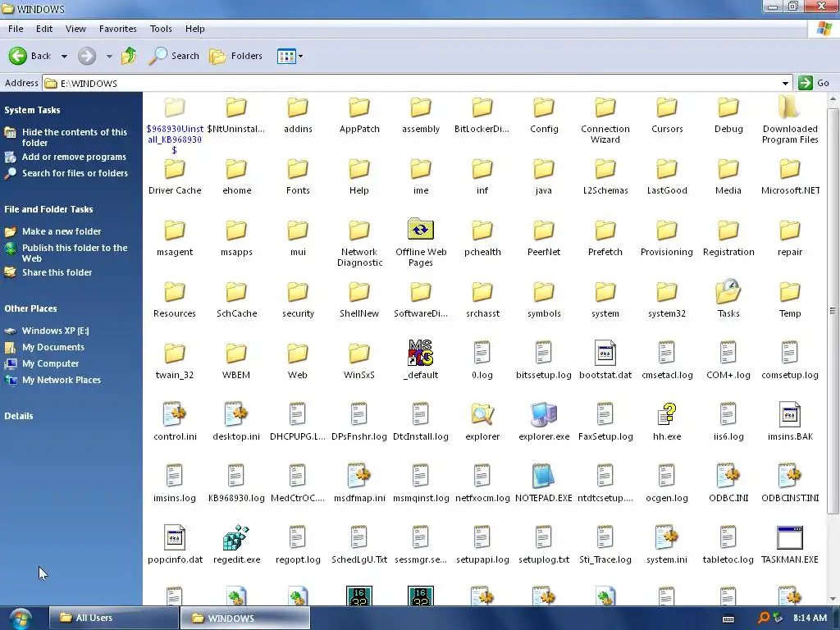The image size is (840, 630).
Task: Select the popcinfo.dat file icon
Action: click(x=175, y=537)
